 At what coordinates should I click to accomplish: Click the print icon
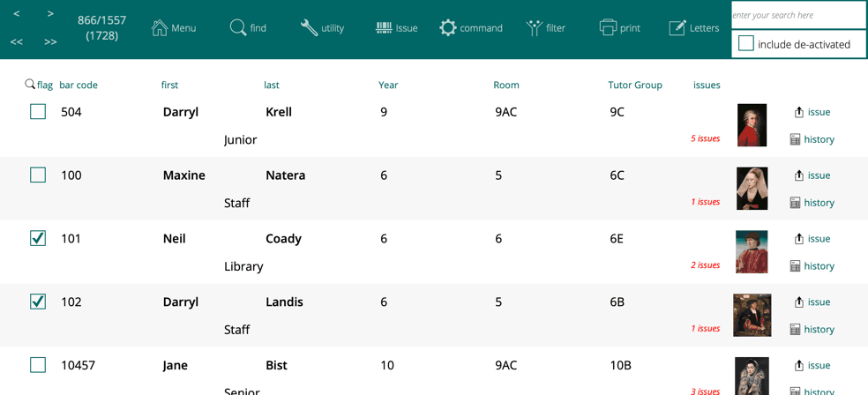coord(608,28)
